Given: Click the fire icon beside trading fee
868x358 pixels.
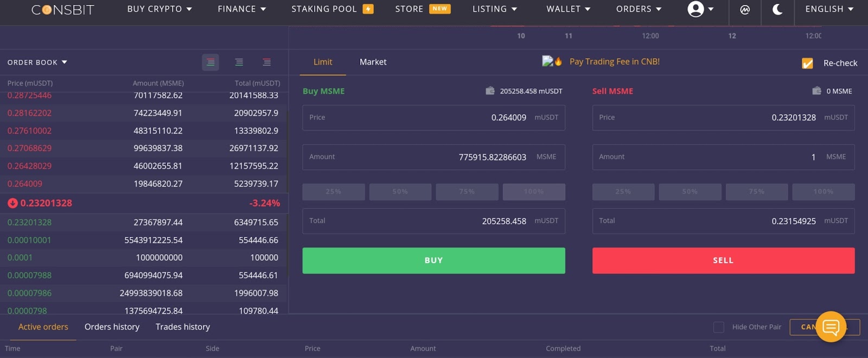Looking at the screenshot, I should pyautogui.click(x=558, y=61).
